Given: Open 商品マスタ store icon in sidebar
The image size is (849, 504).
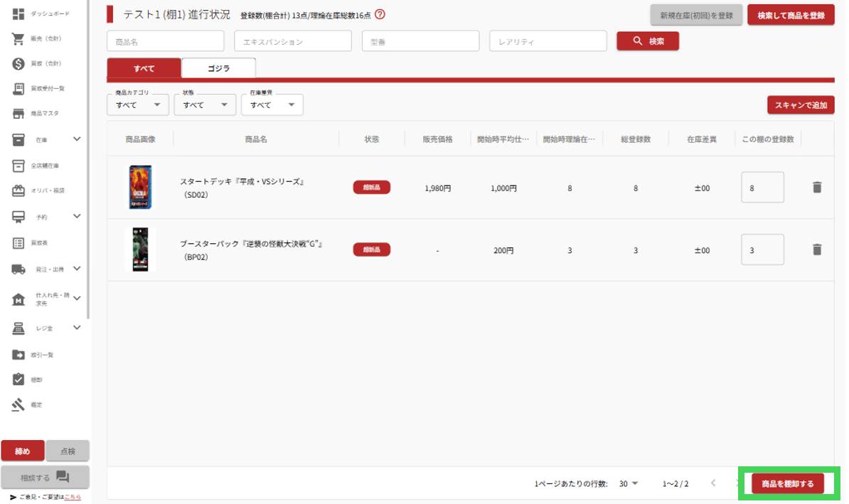Looking at the screenshot, I should 19,114.
